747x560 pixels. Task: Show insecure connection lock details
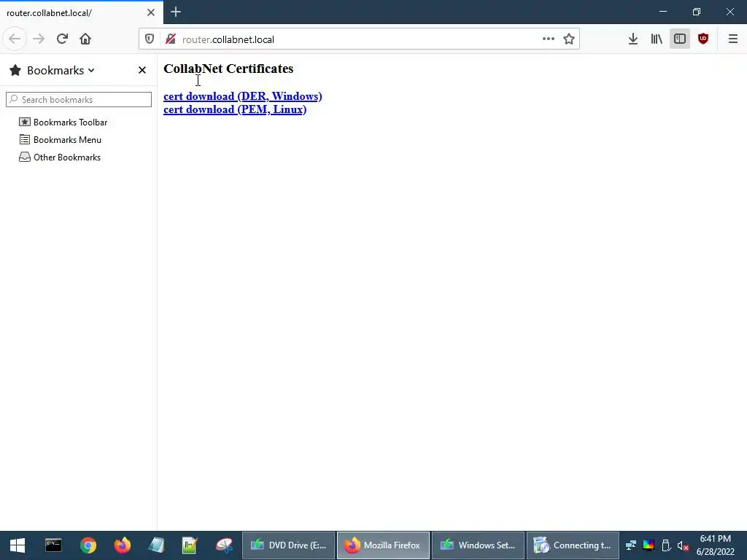[x=171, y=39]
